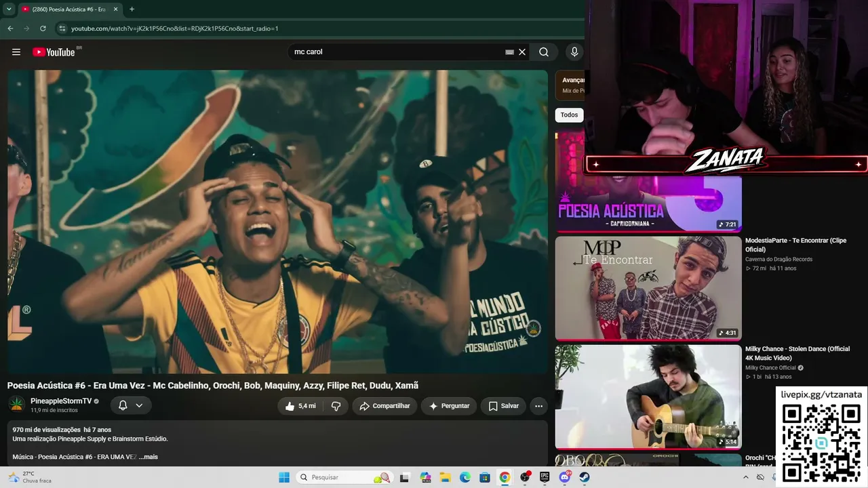The width and height of the screenshot is (868, 488).
Task: Select the 'Todos' filter chip
Action: (x=570, y=115)
